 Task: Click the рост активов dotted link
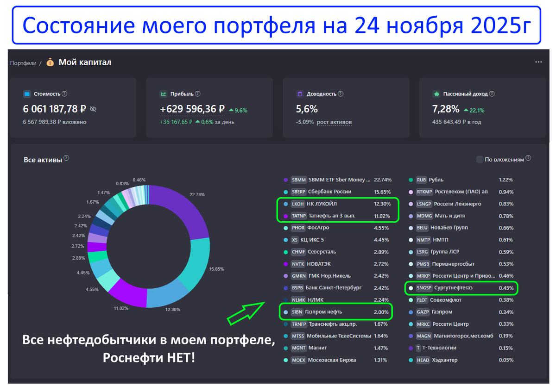tap(334, 122)
